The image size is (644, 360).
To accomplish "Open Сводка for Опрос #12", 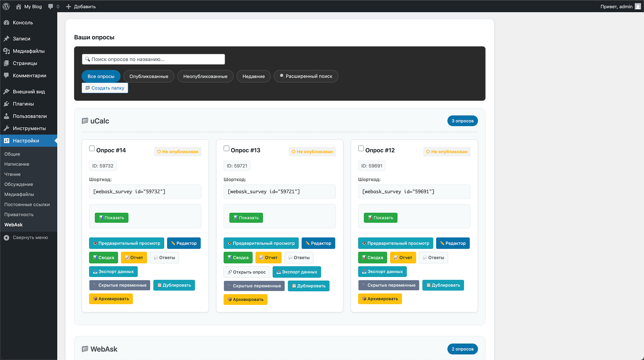I will pos(372,258).
